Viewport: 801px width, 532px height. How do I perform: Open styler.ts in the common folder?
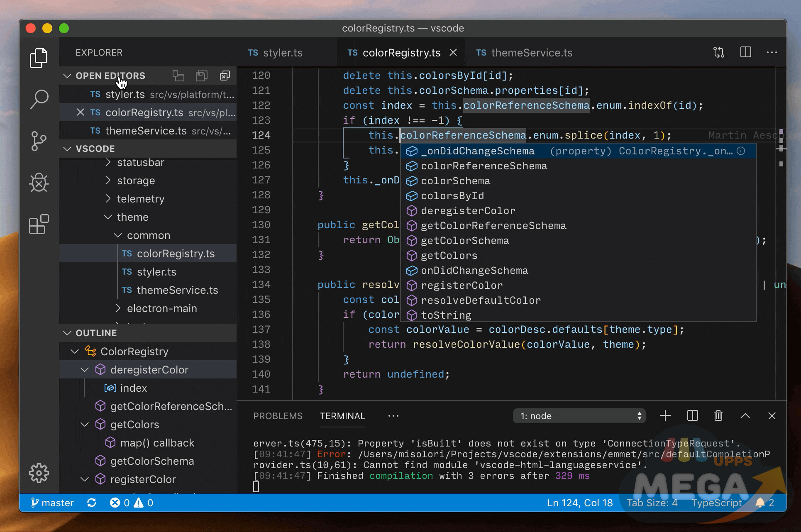click(x=148, y=272)
